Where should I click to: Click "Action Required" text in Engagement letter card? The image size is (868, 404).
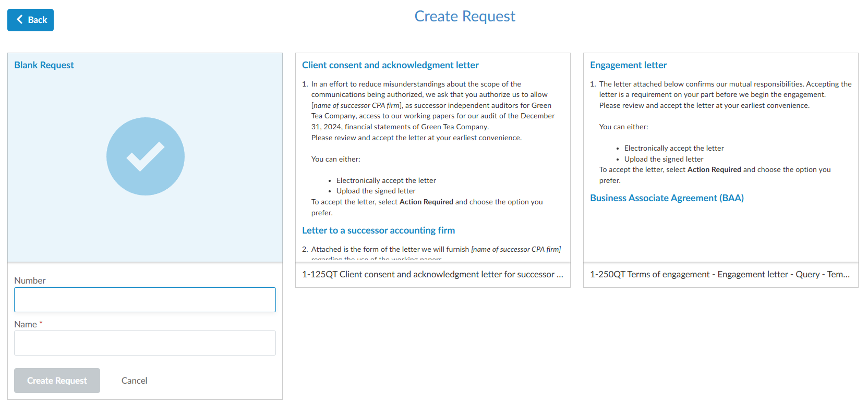tap(714, 169)
